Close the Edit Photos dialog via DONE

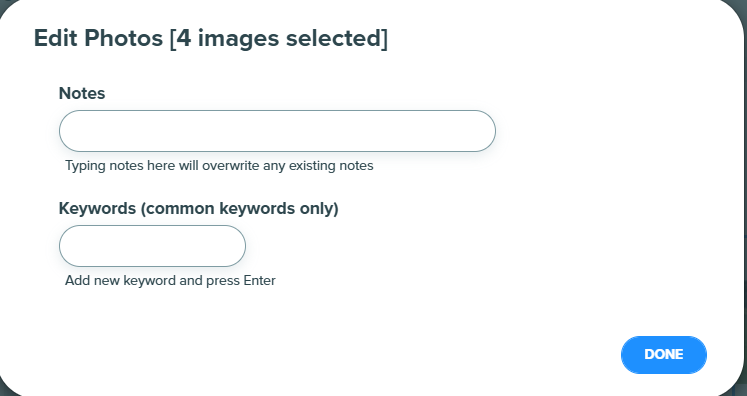tap(664, 355)
